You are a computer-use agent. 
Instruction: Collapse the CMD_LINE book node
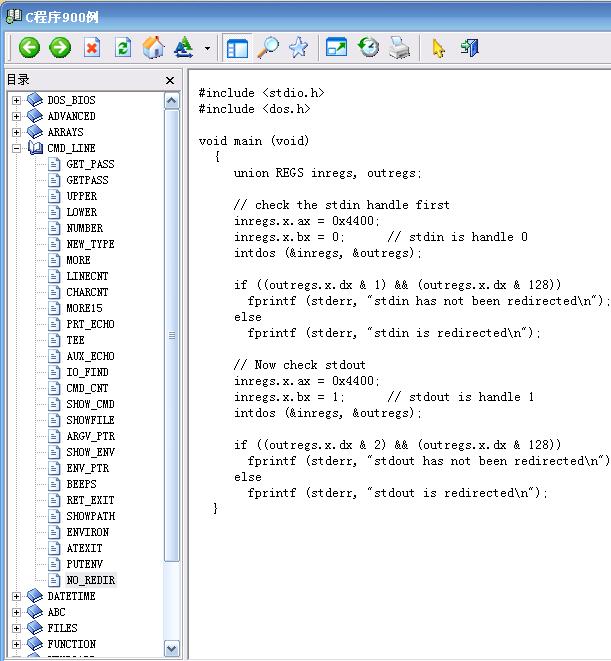(x=16, y=148)
